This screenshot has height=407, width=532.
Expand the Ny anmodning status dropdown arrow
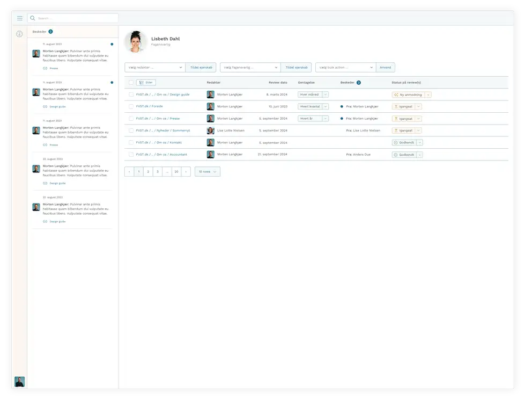tap(428, 95)
